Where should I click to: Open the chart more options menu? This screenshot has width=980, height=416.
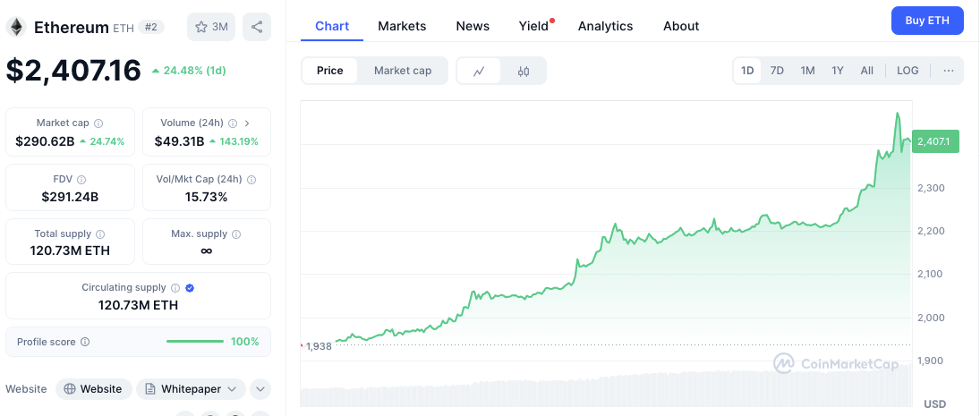pos(948,71)
